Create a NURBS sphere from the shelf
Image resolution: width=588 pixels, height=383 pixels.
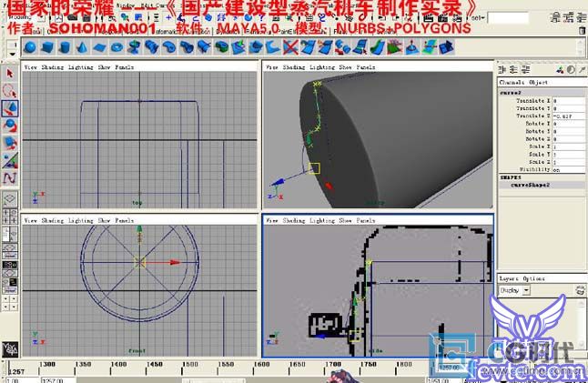30,47
